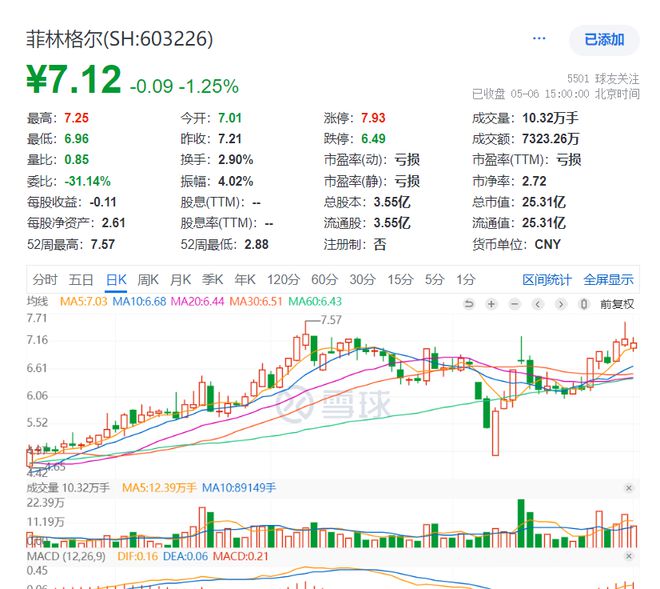Click the 最高 value 7.25
This screenshot has height=589, width=660.
tap(76, 118)
